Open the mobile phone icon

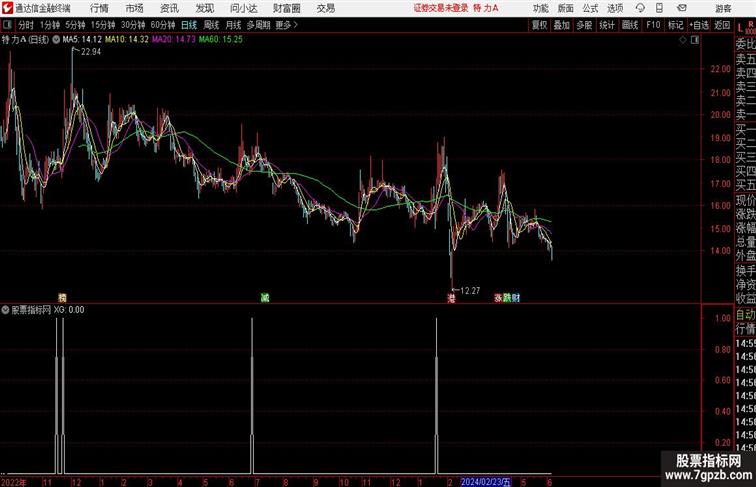coord(659,8)
